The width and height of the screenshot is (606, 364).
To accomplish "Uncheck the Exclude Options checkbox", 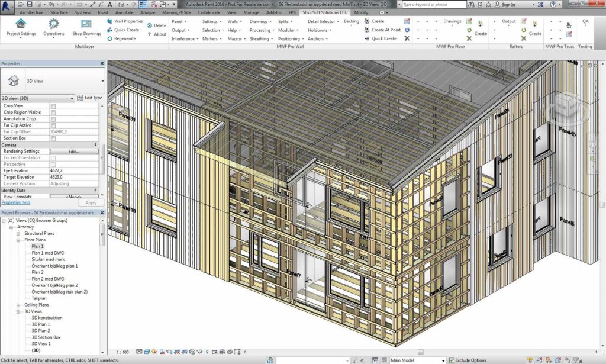I will (x=452, y=360).
